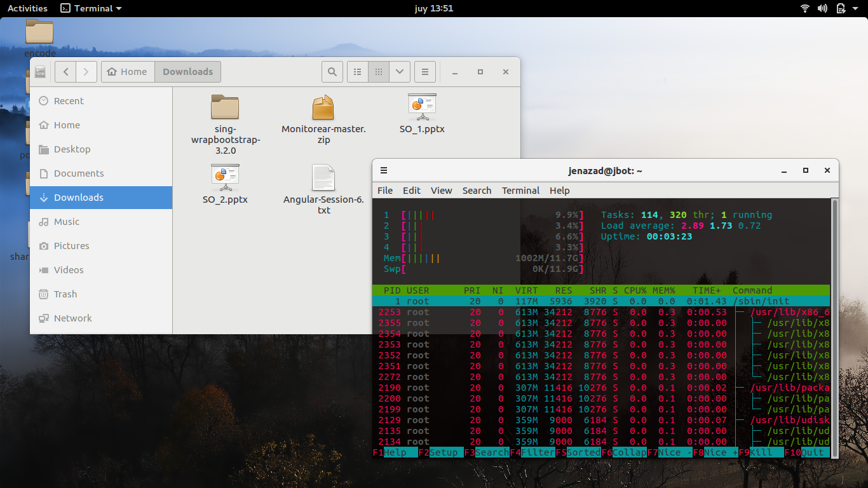This screenshot has width=868, height=488.
Task: Select Home in the Files sidebar
Action: point(101,125)
